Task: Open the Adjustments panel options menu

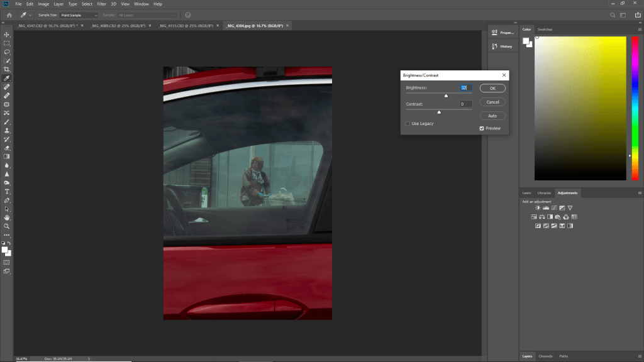Action: [639, 193]
